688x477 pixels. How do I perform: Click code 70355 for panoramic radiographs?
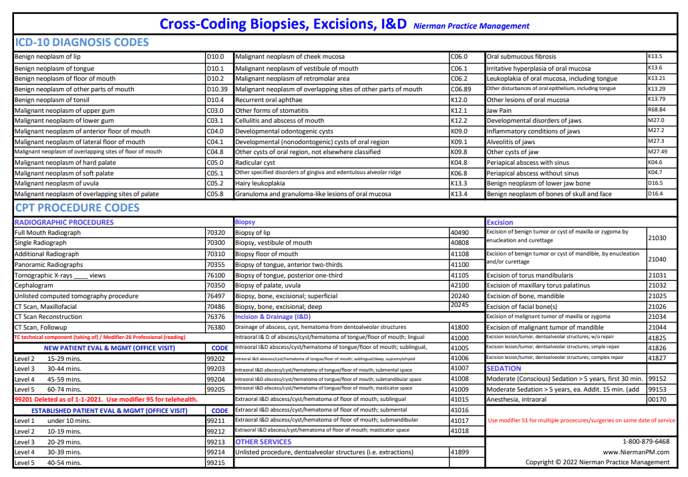coord(216,265)
